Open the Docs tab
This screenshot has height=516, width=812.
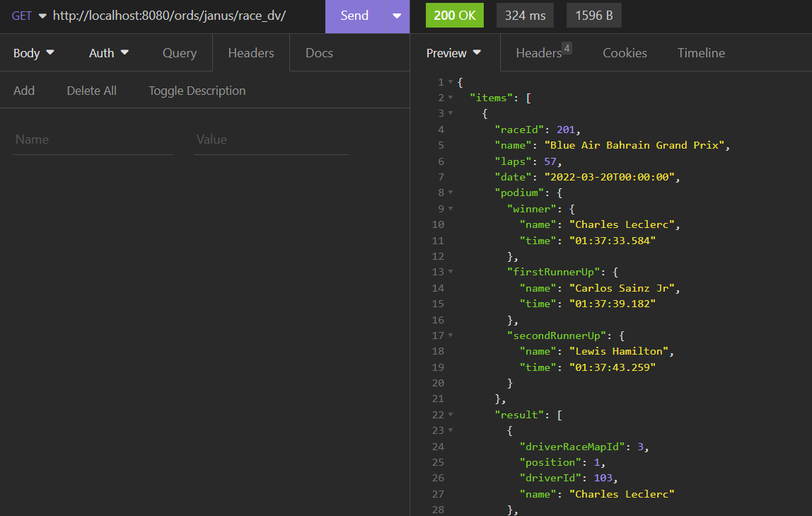[319, 53]
